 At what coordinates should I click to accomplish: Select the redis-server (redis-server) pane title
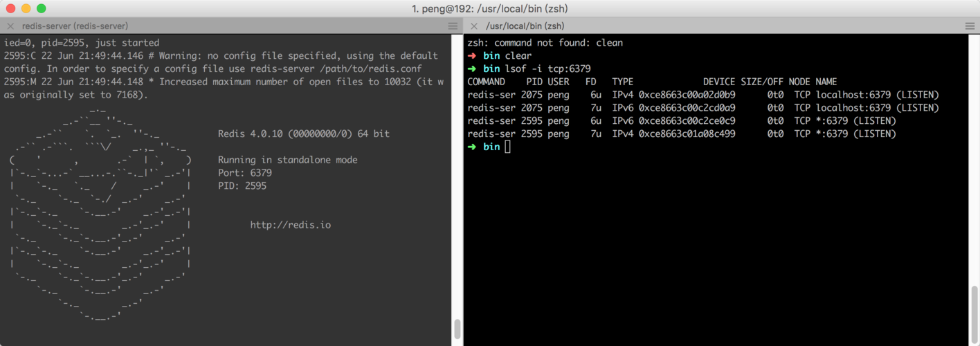(75, 26)
